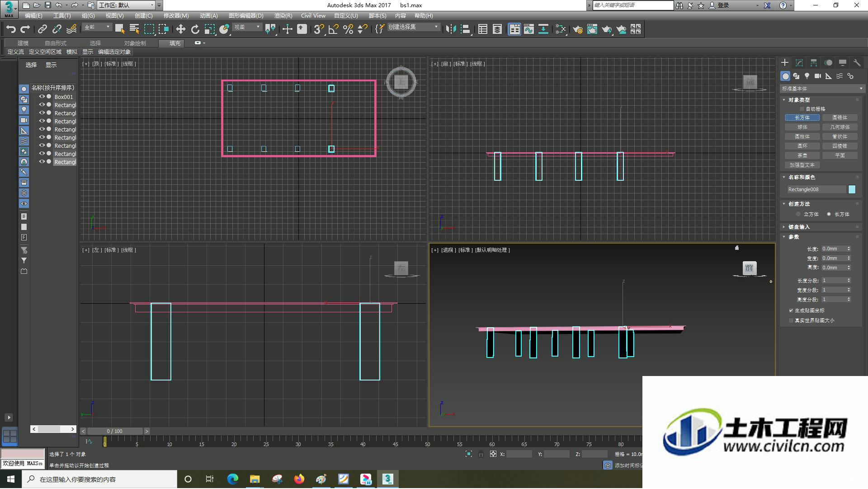Click the 平面 object type button
This screenshot has width=868, height=489.
click(x=840, y=155)
